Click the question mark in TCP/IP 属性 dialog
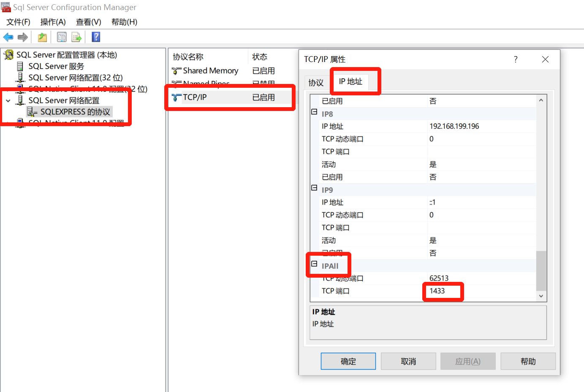 515,59
